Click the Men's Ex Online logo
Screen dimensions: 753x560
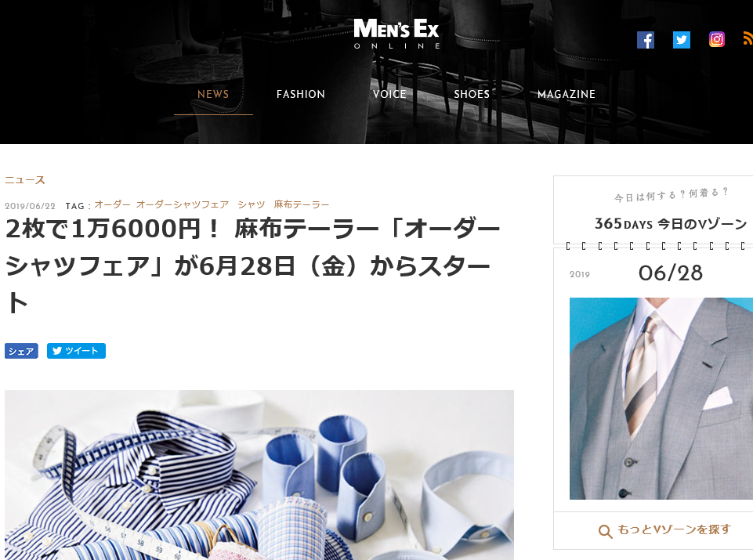tap(396, 34)
